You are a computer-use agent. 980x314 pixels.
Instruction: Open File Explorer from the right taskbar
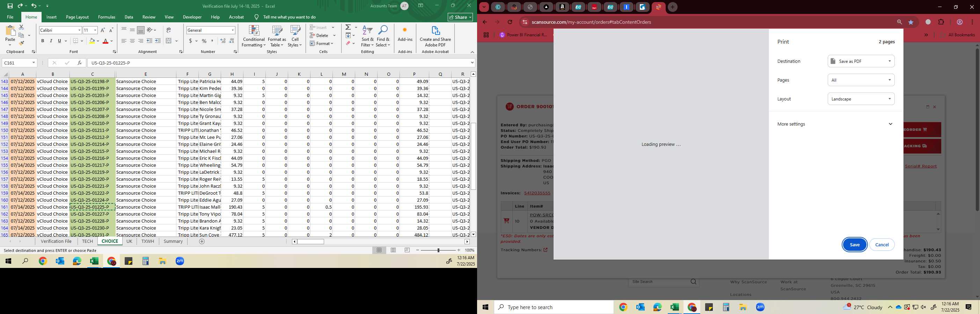click(743, 307)
